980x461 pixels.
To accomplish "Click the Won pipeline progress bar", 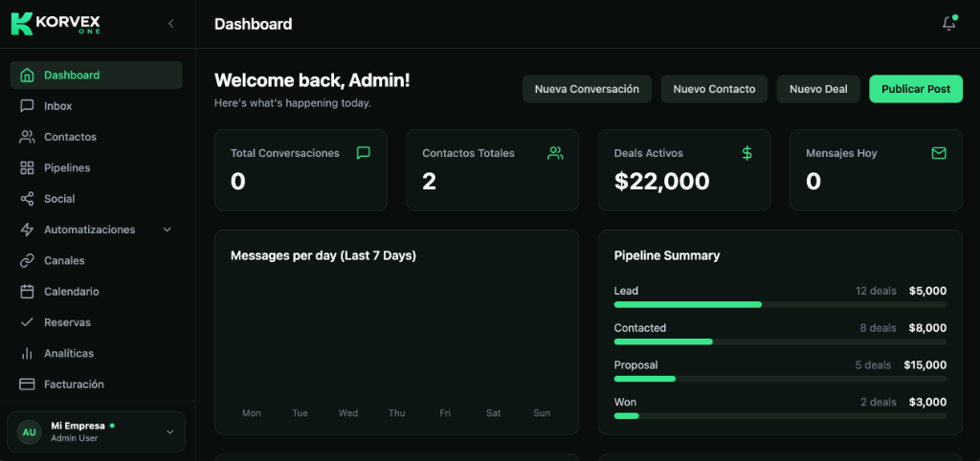I will [x=780, y=416].
